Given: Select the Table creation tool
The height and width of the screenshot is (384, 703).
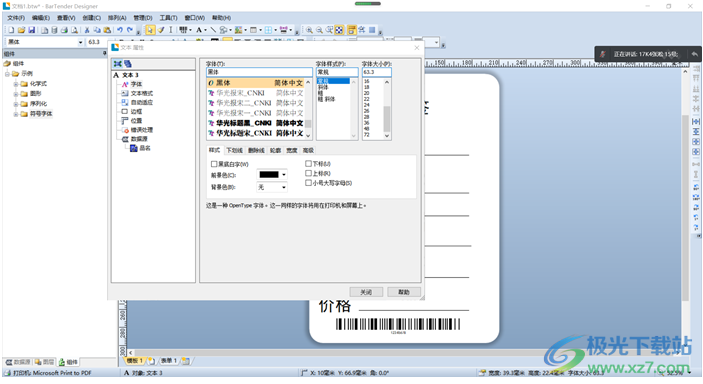Looking at the screenshot, I should click(253, 30).
